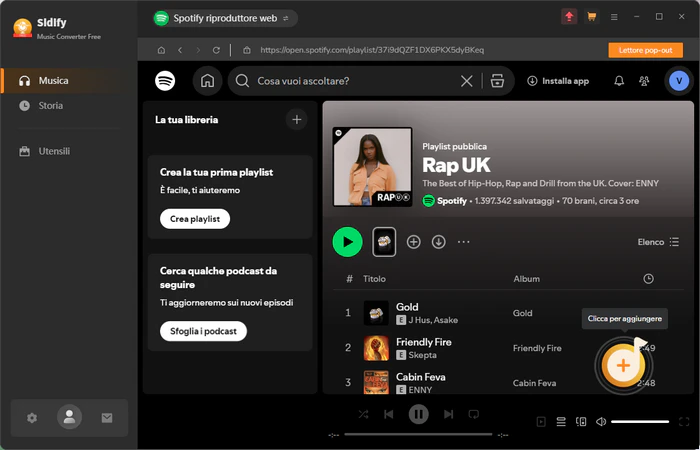Navigate back in the embedded browser
Screen dimensions: 700x450
pos(180,50)
